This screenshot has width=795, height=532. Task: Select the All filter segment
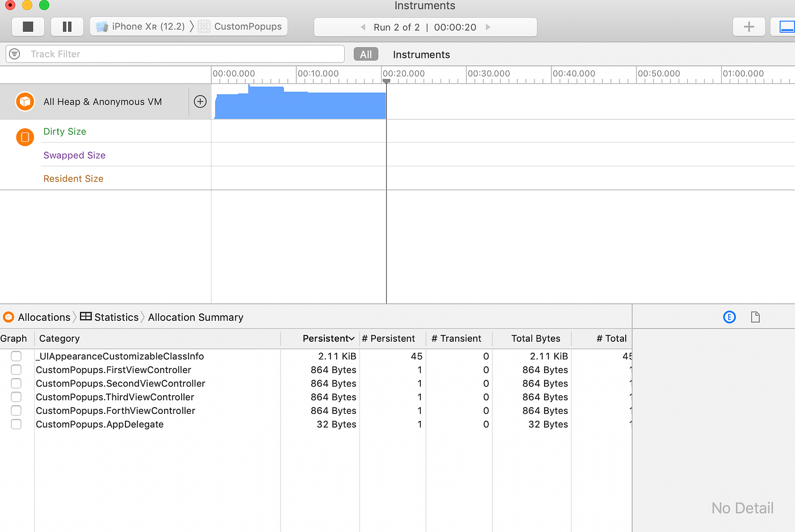coord(366,54)
